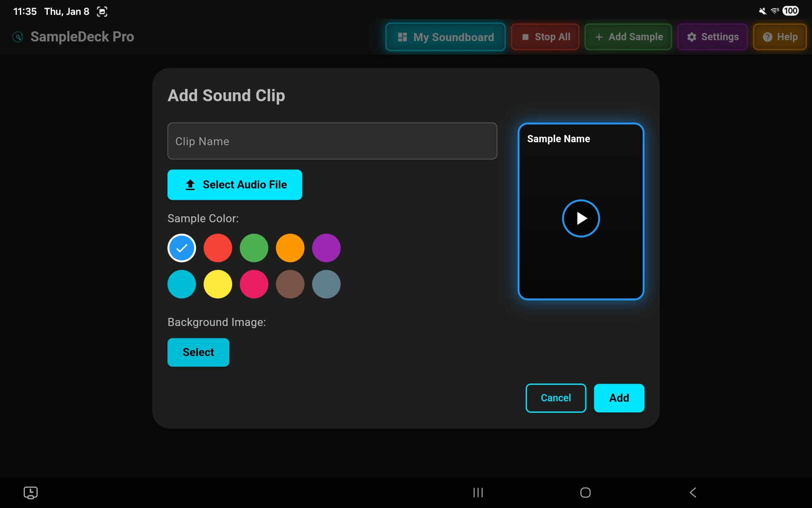Pick the yellow color swatch
The image size is (812, 508).
218,284
